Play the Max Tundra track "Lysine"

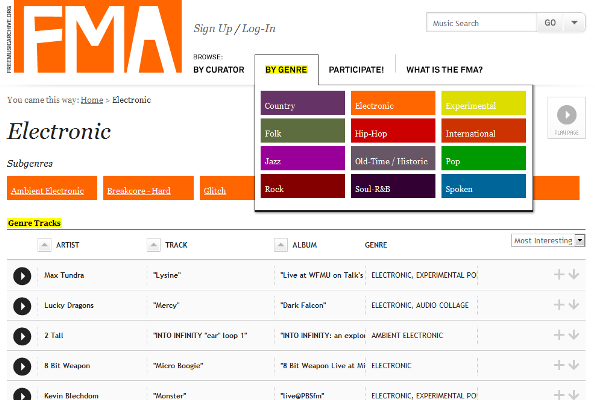pyautogui.click(x=22, y=276)
